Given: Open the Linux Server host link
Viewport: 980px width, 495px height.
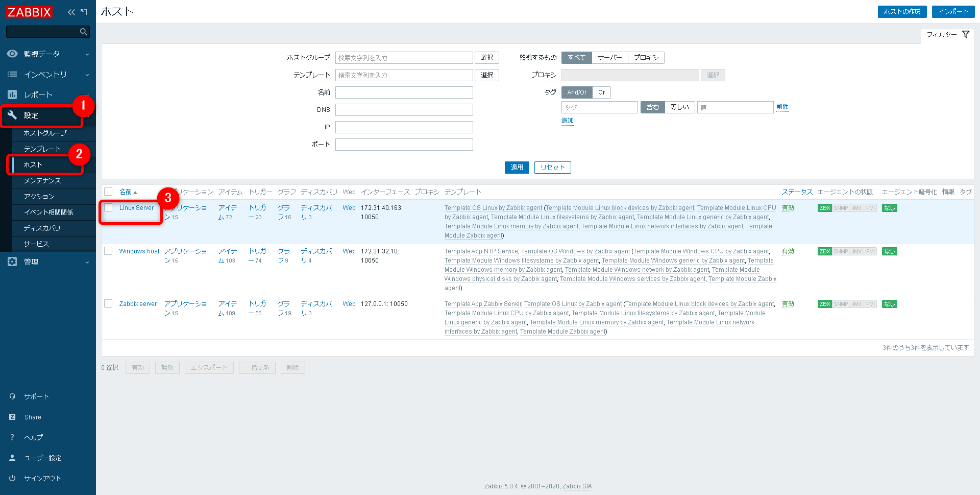Looking at the screenshot, I should coord(136,208).
